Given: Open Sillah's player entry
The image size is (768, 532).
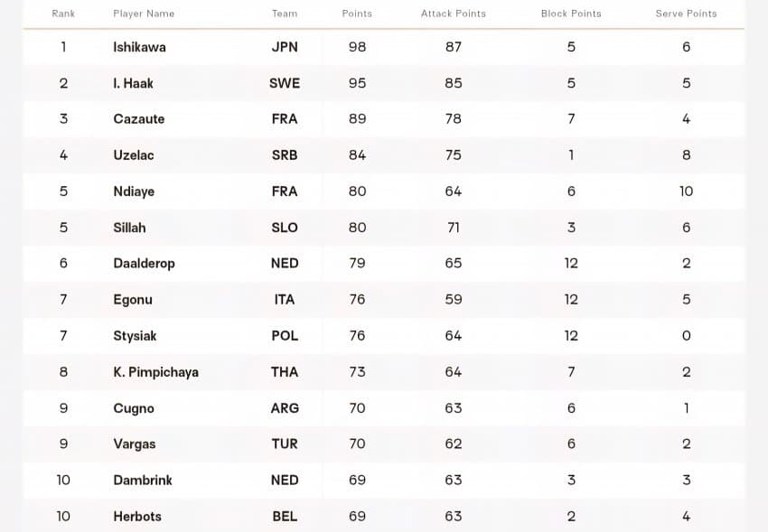Looking at the screenshot, I should coord(129,228).
